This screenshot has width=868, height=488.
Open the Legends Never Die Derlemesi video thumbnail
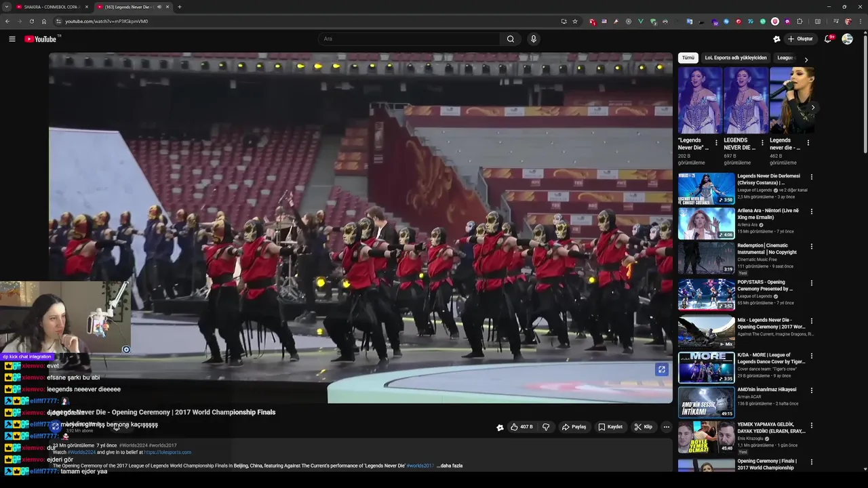[706, 188]
